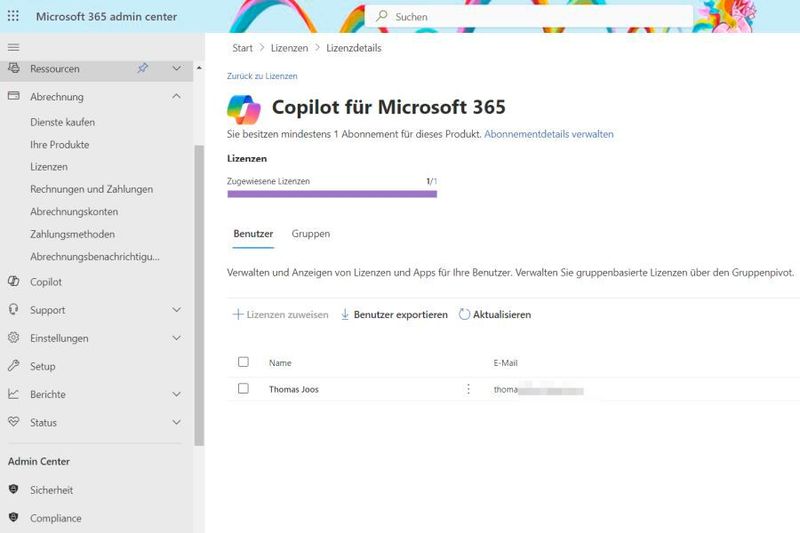Unpin Ressourcen using the pin icon
800x533 pixels.
coord(143,68)
